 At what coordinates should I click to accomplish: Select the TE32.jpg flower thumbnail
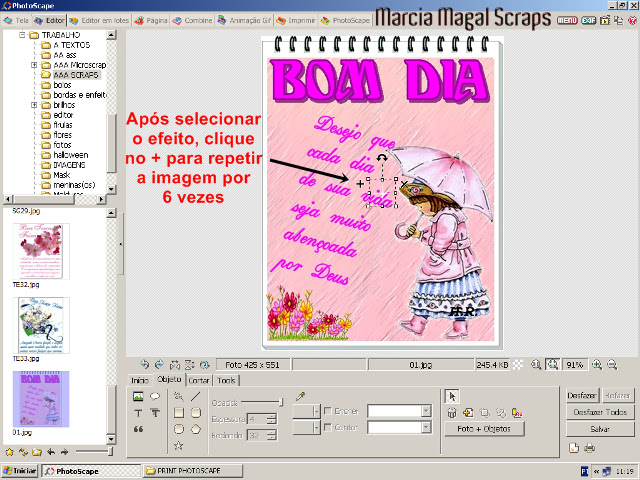pyautogui.click(x=41, y=251)
